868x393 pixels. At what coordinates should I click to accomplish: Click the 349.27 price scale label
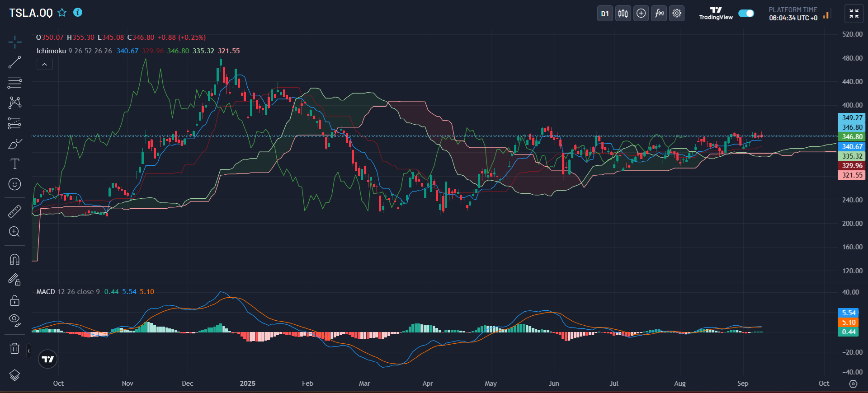coord(852,118)
